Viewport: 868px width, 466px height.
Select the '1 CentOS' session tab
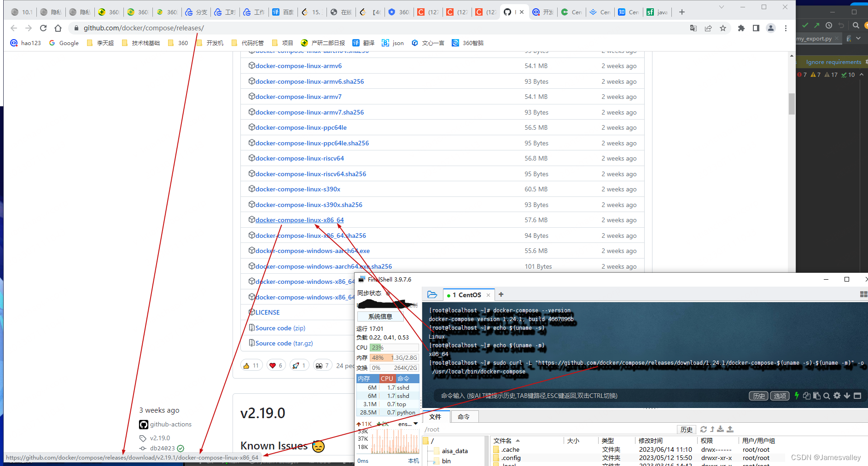pos(466,295)
